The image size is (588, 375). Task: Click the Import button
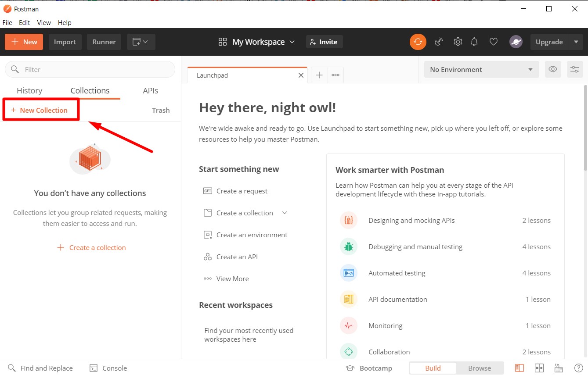[65, 42]
